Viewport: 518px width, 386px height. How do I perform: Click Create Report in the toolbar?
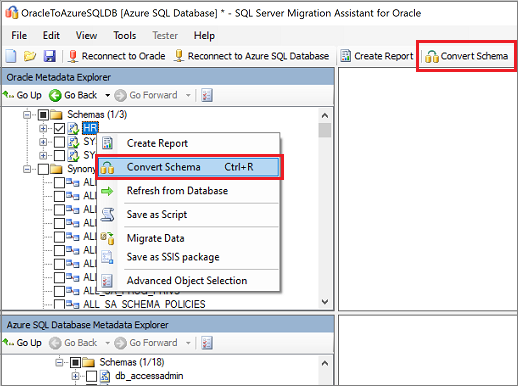click(377, 56)
